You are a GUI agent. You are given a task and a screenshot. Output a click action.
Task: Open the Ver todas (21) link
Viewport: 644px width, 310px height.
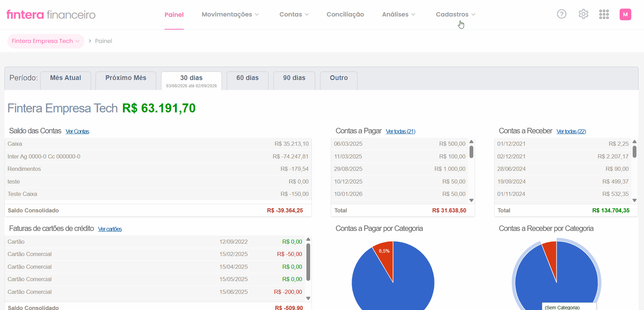[x=400, y=132]
